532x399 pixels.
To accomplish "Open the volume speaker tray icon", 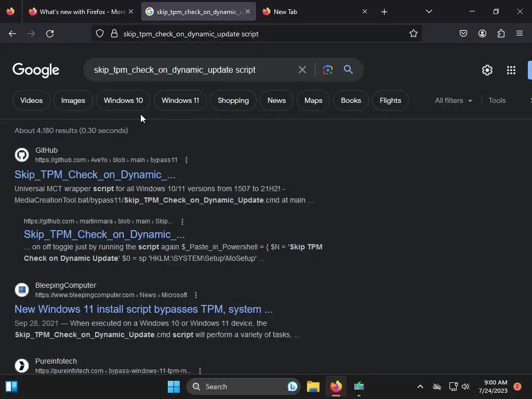I will [x=465, y=387].
